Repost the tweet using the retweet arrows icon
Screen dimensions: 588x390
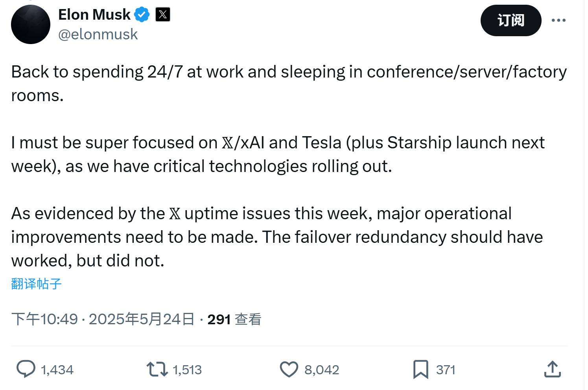point(157,369)
